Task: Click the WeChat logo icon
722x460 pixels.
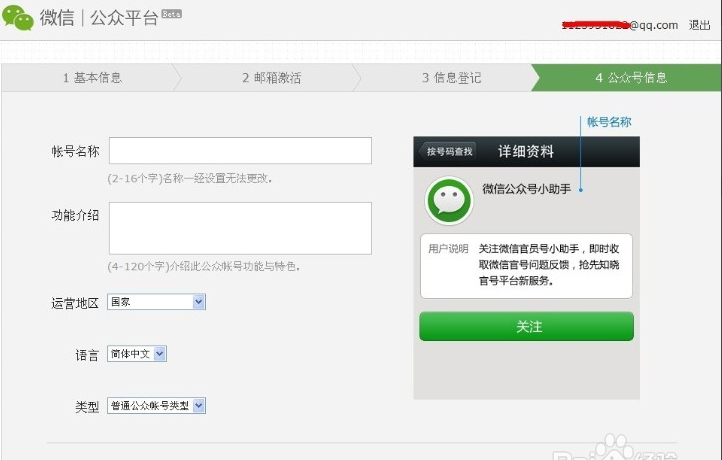Action: click(x=17, y=17)
